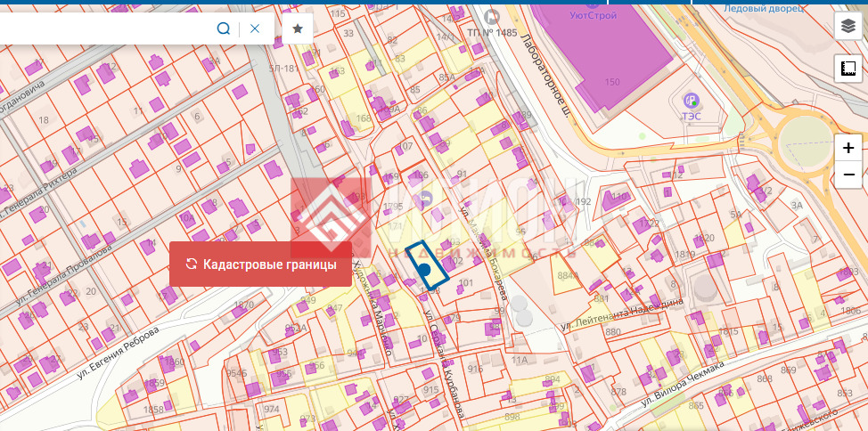The image size is (868, 431).
Task: Open favorites with the star icon
Action: pyautogui.click(x=298, y=28)
